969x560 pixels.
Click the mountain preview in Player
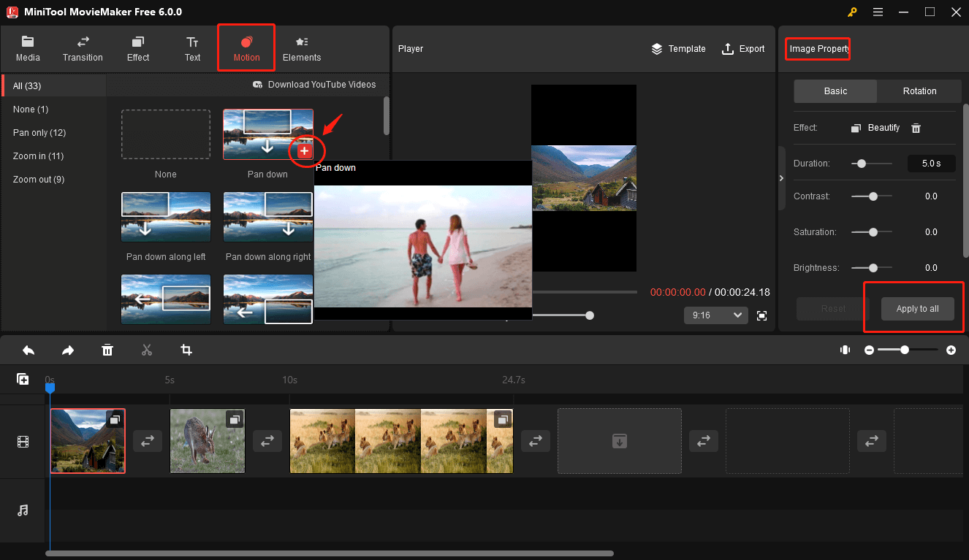584,178
